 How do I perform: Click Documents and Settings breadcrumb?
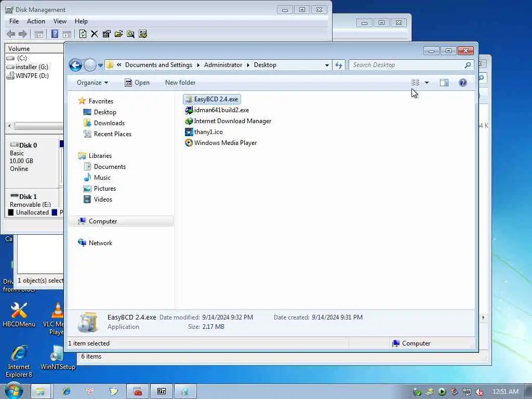pyautogui.click(x=158, y=65)
